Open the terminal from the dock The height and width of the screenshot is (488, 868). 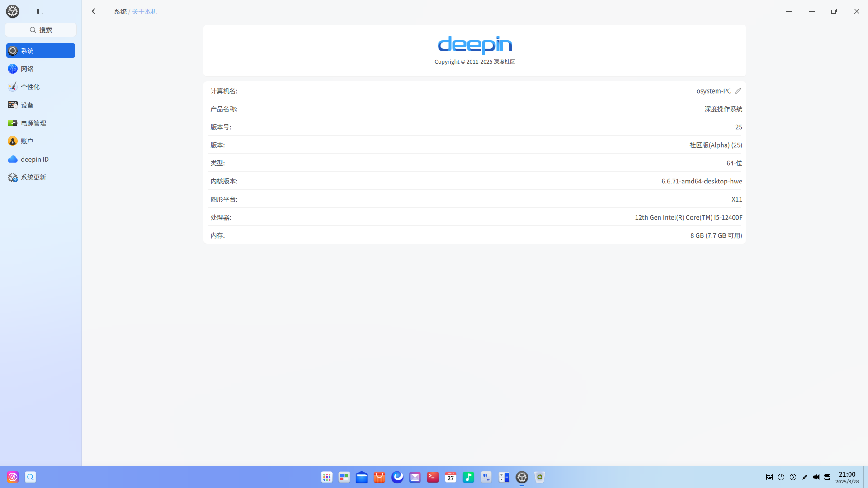point(433,477)
